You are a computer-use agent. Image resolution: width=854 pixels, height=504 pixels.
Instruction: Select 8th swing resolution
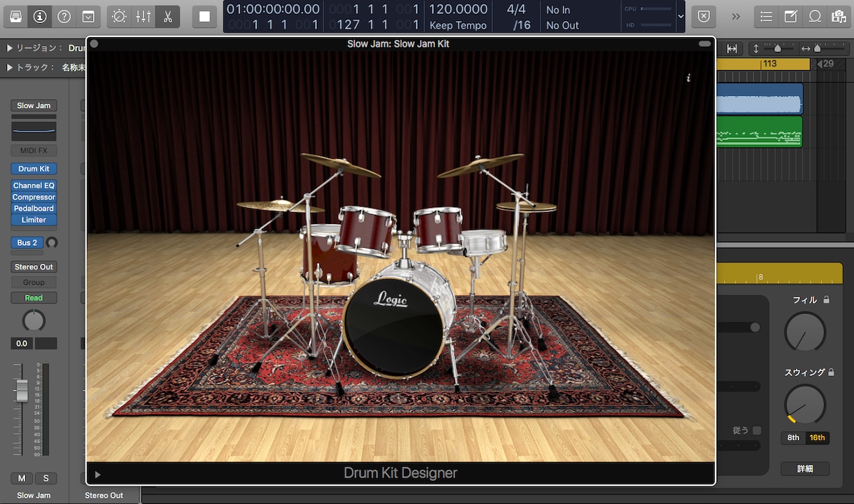[x=793, y=437]
